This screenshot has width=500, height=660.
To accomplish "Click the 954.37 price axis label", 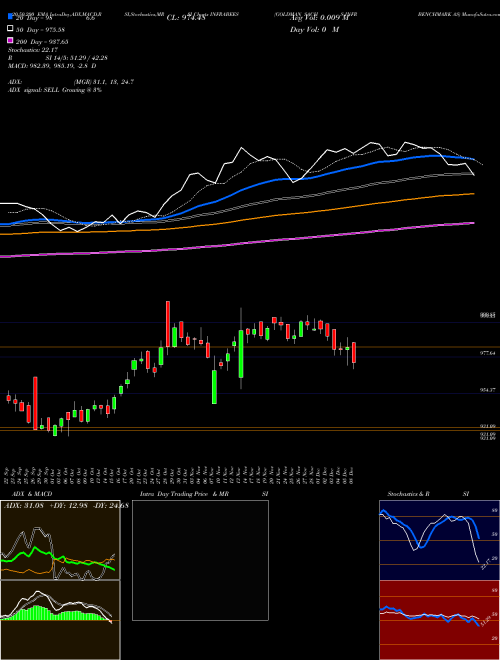I will [488, 390].
